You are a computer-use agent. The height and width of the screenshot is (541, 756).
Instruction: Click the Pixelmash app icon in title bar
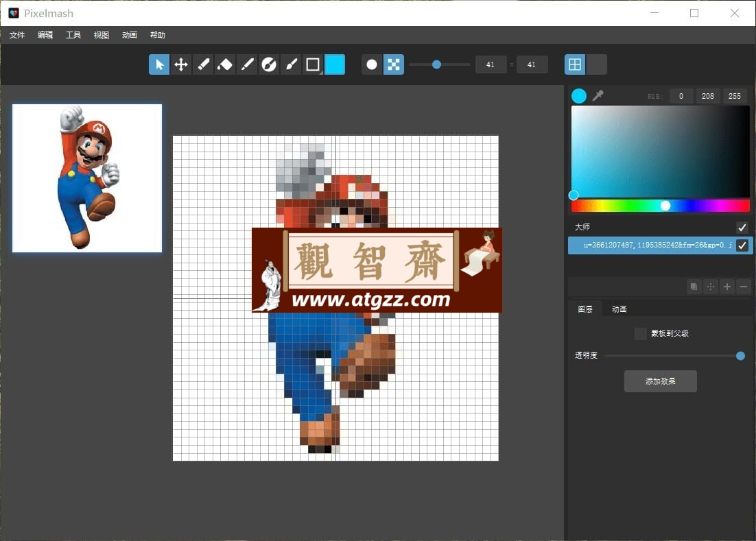(14, 13)
